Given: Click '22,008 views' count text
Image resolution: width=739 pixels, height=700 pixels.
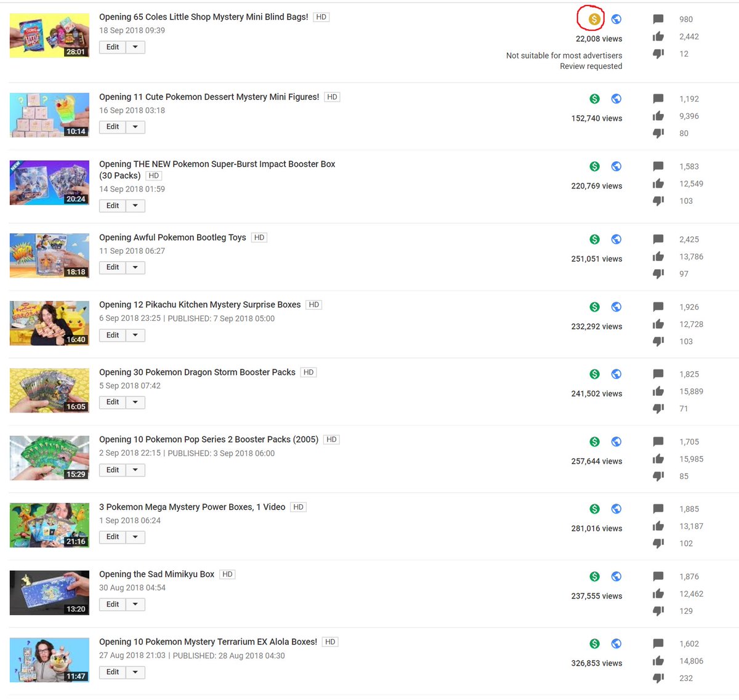Looking at the screenshot, I should pyautogui.click(x=599, y=39).
